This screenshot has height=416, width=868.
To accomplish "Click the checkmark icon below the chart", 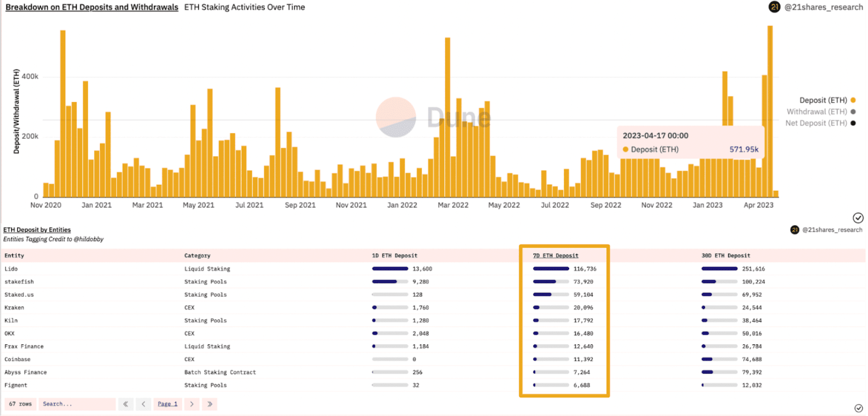I will [858, 218].
